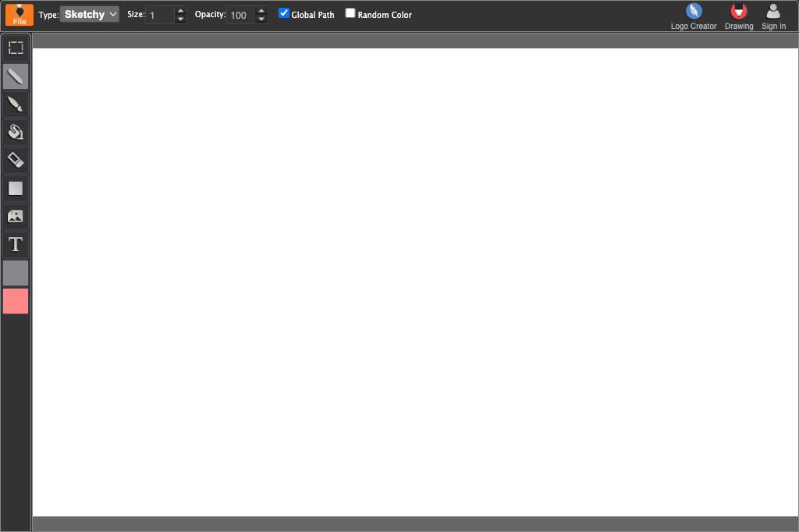Select the insert image tool
The width and height of the screenshot is (799, 532).
[16, 217]
